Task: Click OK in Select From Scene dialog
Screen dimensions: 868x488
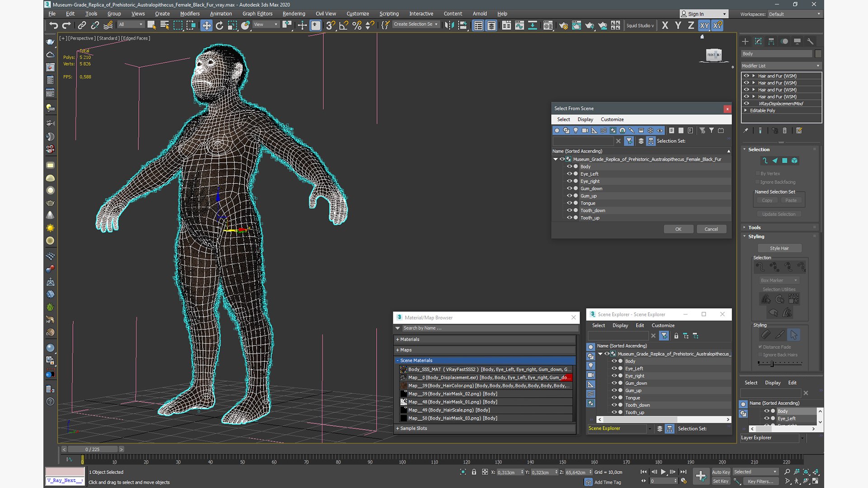Action: tap(678, 229)
